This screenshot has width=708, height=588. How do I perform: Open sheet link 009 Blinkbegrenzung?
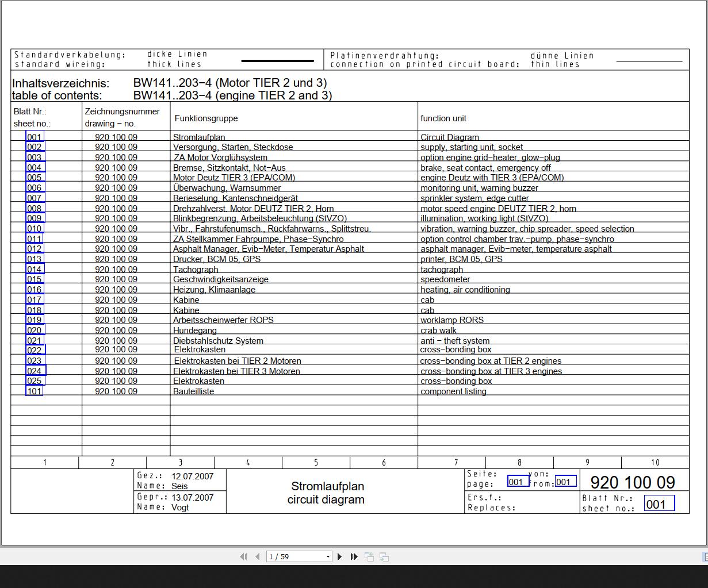(x=35, y=218)
